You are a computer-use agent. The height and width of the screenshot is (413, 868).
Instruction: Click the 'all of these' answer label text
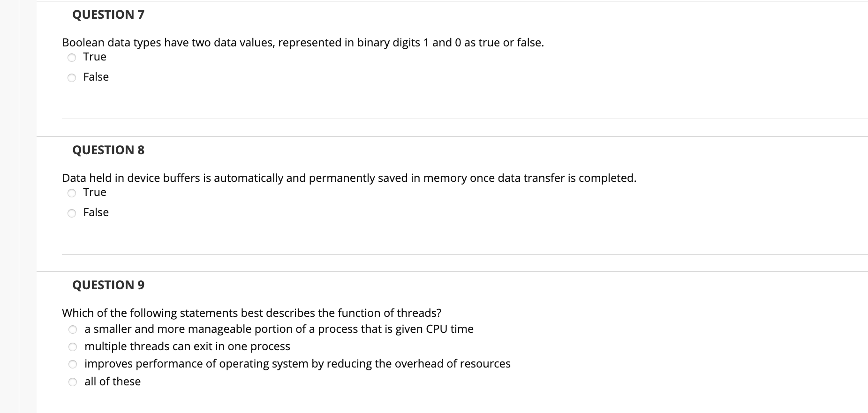(x=112, y=381)
